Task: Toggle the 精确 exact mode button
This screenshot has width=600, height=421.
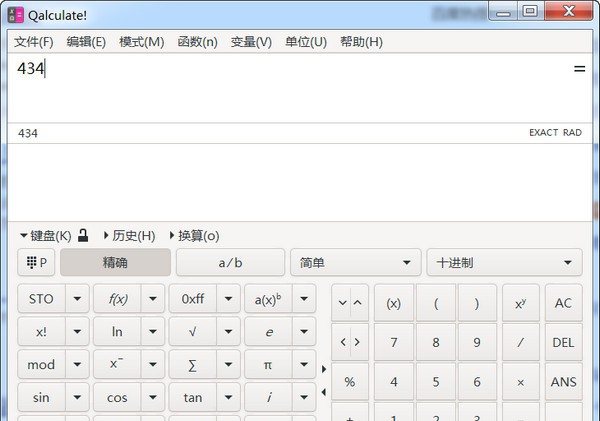Action: coord(115,263)
